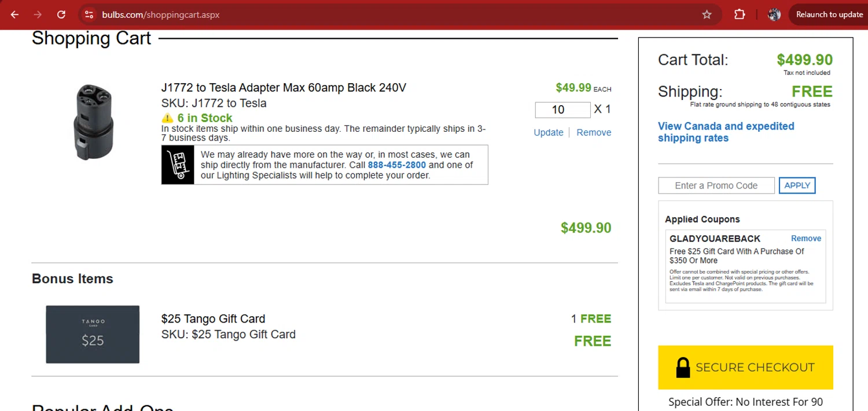This screenshot has width=868, height=411.
Task: Click the hand truck shipping icon
Action: (x=178, y=165)
